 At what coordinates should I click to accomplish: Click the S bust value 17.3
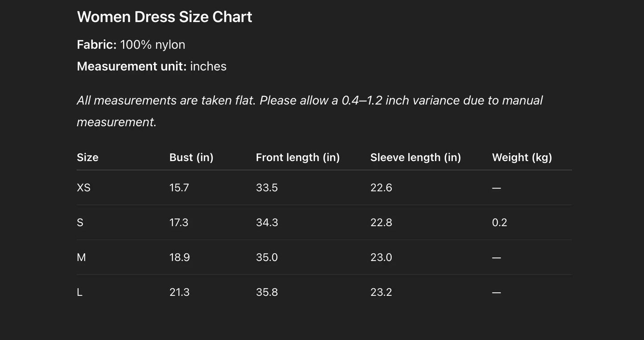[179, 223]
